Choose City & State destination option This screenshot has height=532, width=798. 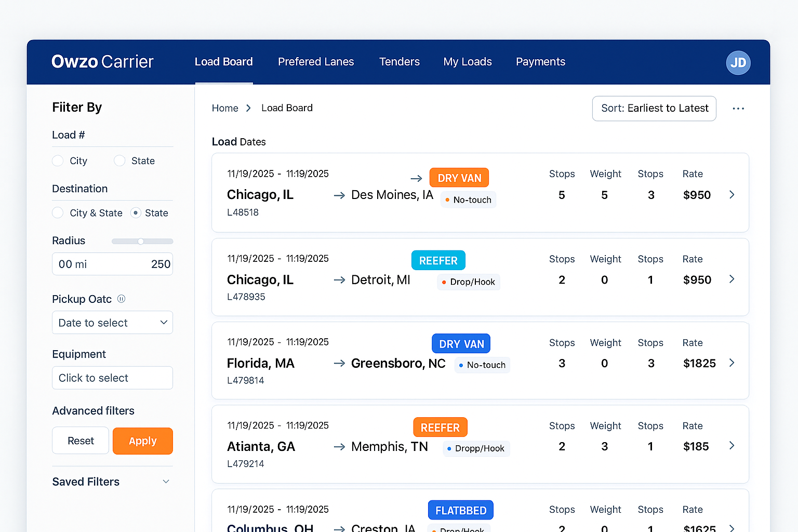[58, 213]
